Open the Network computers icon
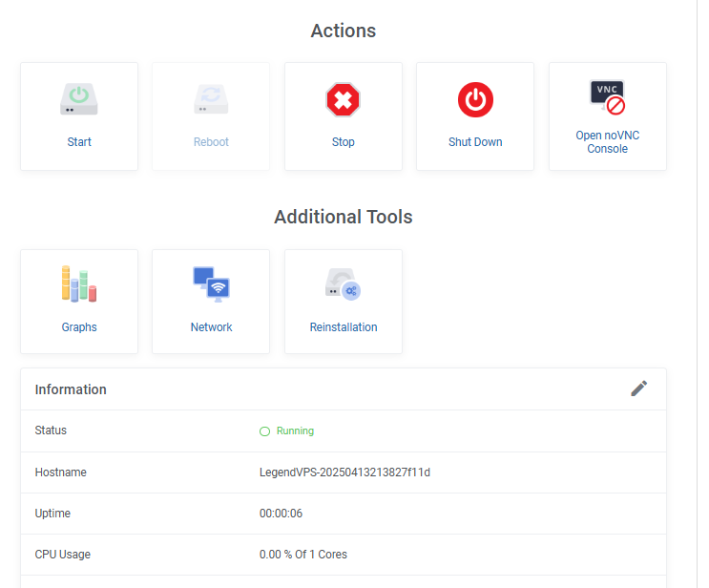The width and height of the screenshot is (709, 588). [x=211, y=284]
